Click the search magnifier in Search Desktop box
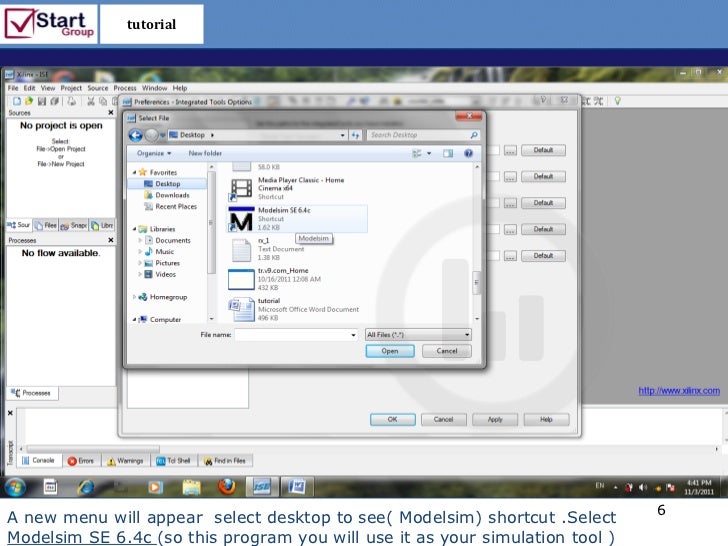 [x=474, y=135]
